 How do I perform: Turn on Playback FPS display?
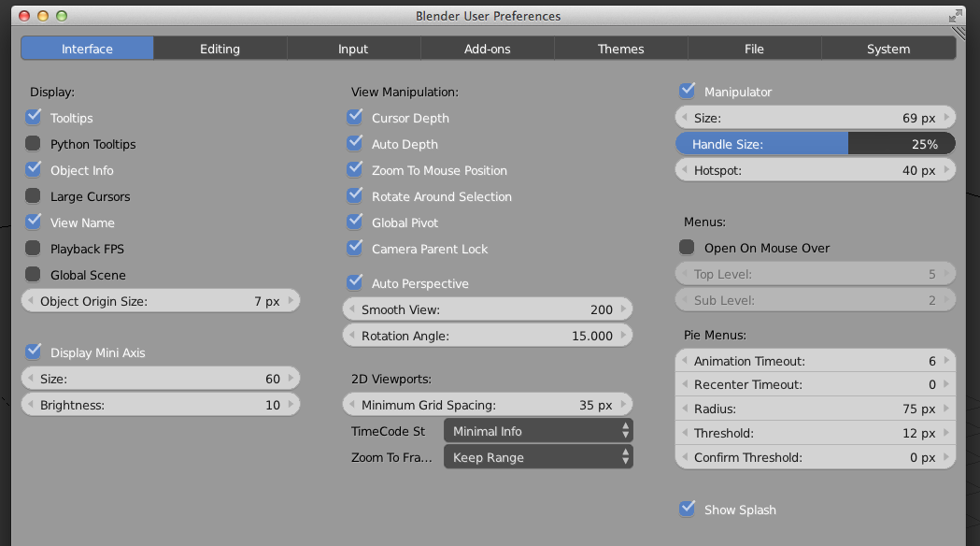coord(33,249)
